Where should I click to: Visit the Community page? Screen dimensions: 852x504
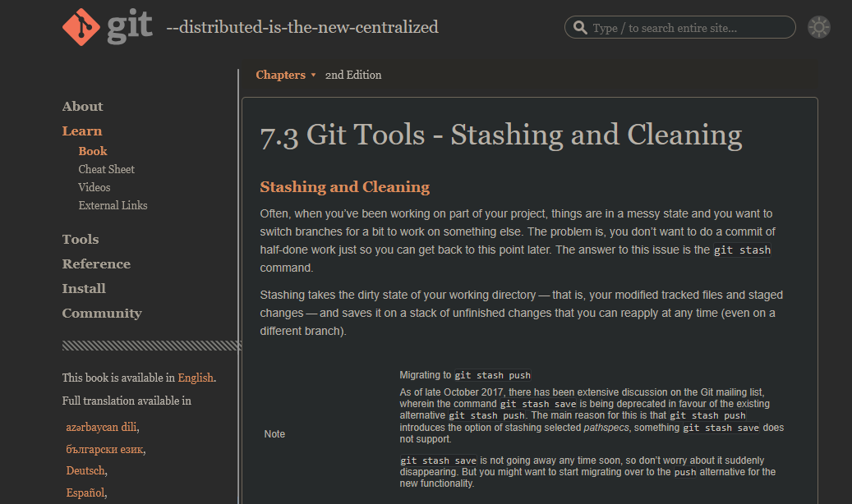102,313
